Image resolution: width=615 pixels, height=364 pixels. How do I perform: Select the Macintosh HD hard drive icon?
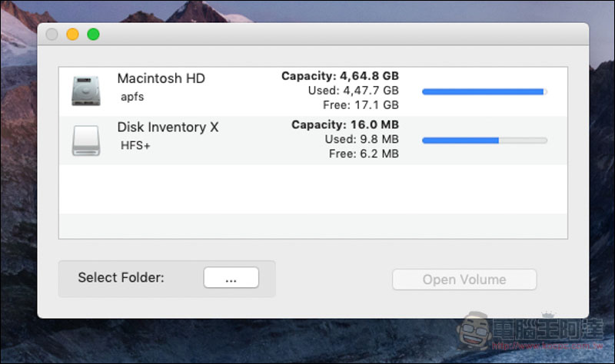point(86,91)
